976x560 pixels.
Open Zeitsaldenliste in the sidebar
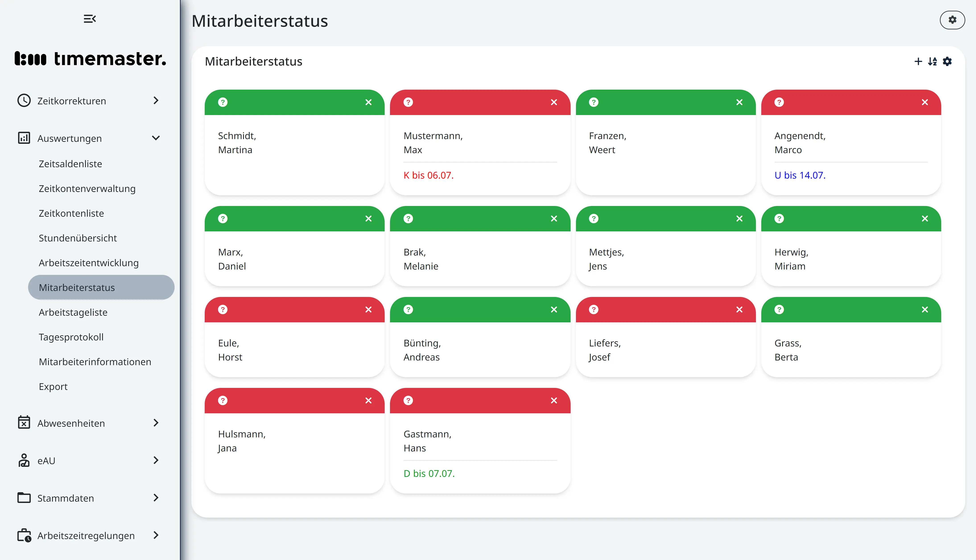point(70,164)
